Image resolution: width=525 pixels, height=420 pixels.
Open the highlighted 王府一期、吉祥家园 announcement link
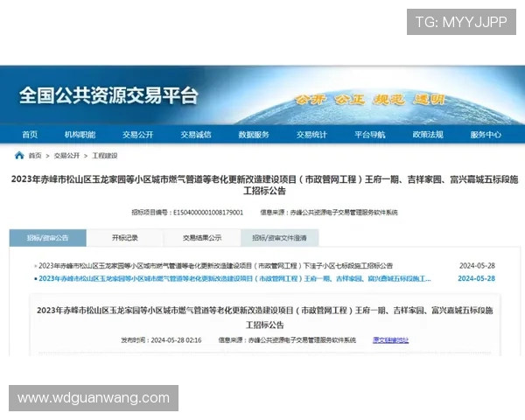234,278
